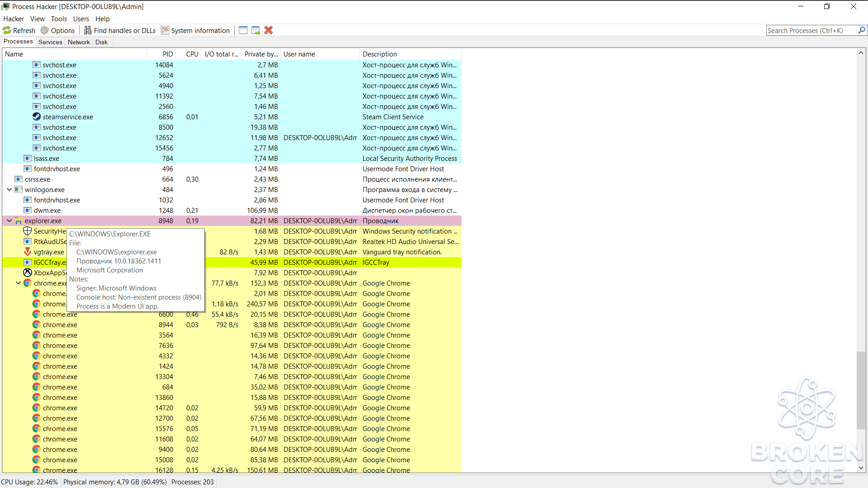Image resolution: width=868 pixels, height=488 pixels.
Task: Select svchost.exe row with PID 14084
Action: coord(232,65)
